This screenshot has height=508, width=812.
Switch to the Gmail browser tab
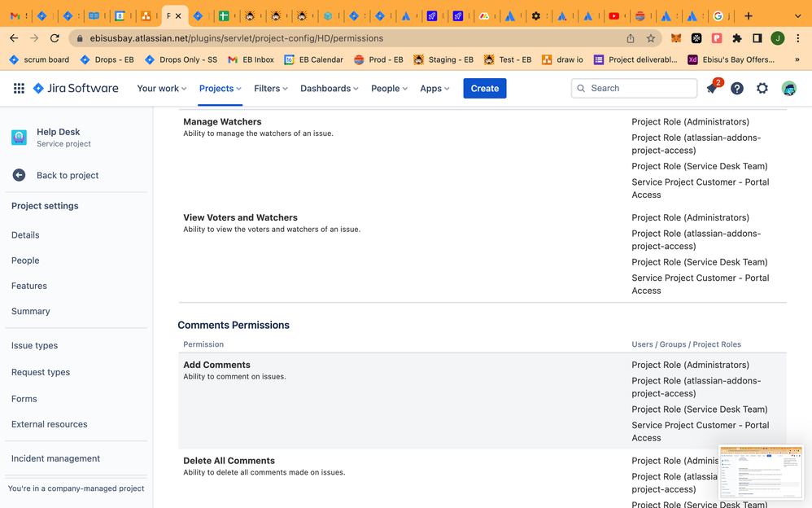coord(15,16)
